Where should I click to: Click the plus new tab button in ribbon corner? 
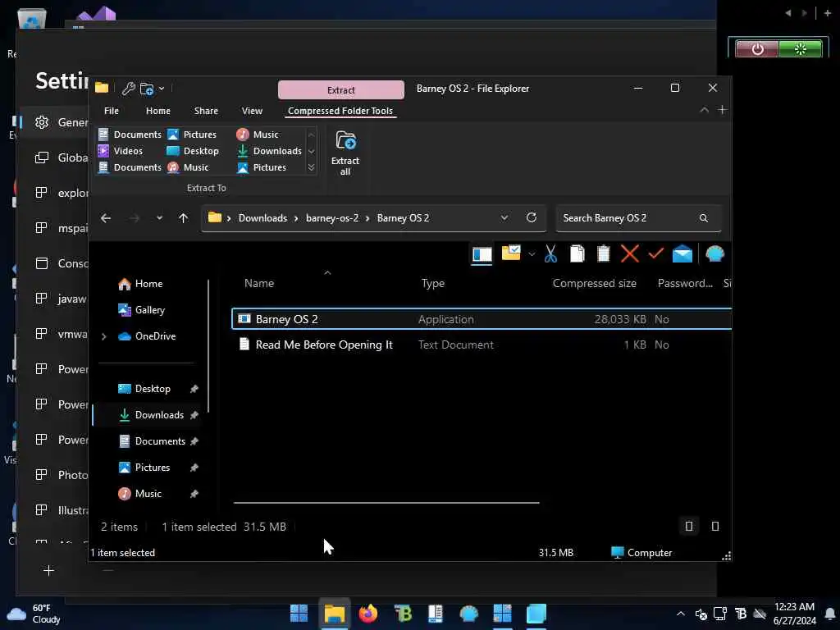tap(722, 110)
